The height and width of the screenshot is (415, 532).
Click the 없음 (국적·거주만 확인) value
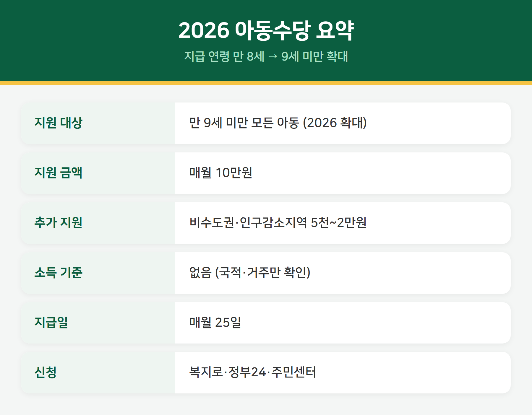(x=250, y=273)
